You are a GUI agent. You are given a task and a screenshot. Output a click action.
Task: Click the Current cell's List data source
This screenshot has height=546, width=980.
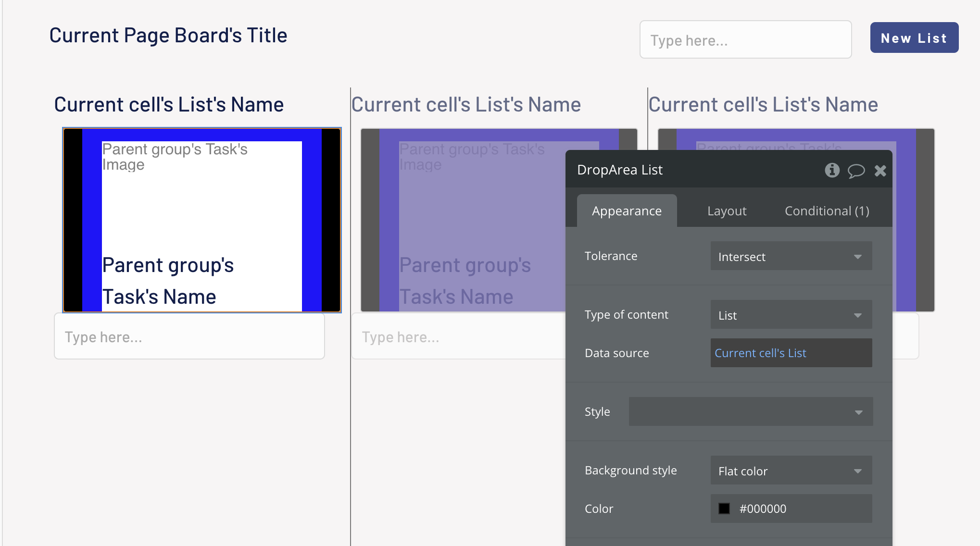(791, 353)
